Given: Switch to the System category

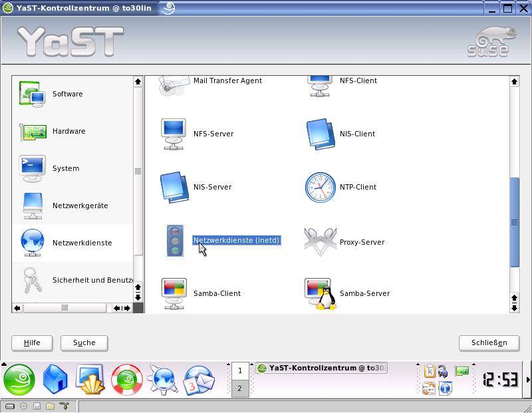Looking at the screenshot, I should click(x=72, y=168).
